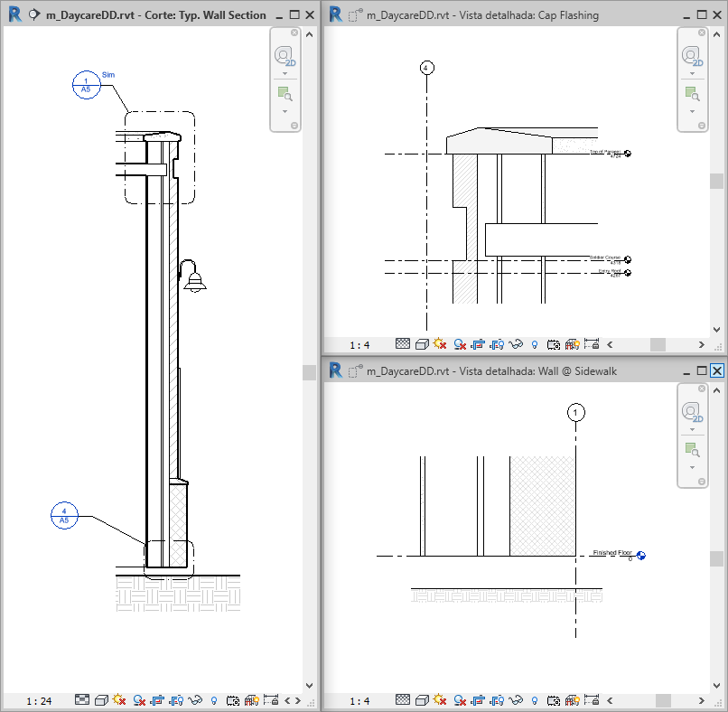Screen dimensions: 728x712
Task: Click Cap Flashing horizontal scrollbar thumb
Action: (658, 344)
